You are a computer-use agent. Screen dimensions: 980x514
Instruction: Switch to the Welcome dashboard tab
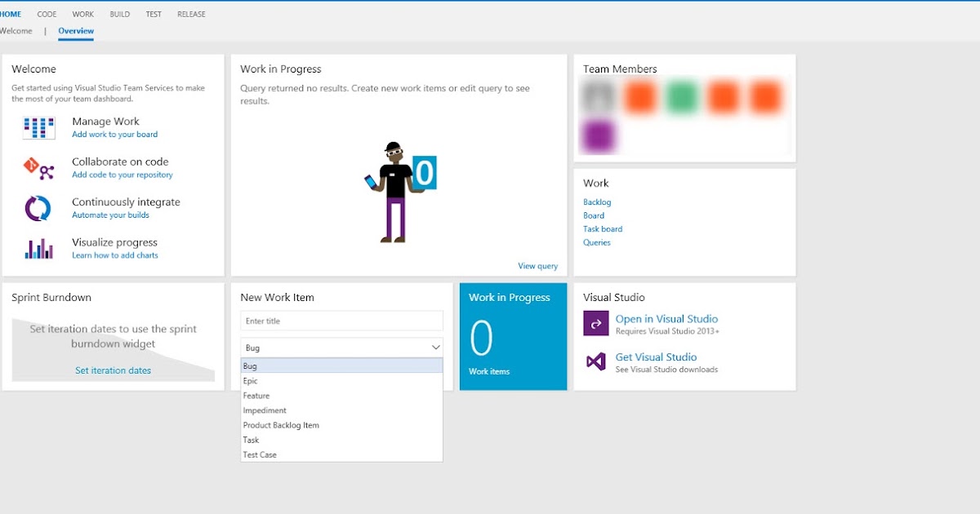[16, 30]
